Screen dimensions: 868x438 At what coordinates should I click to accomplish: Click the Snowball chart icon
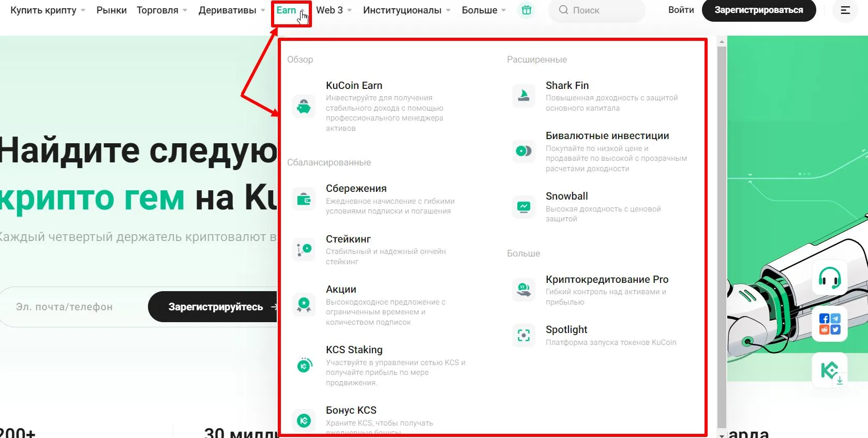pyautogui.click(x=523, y=207)
